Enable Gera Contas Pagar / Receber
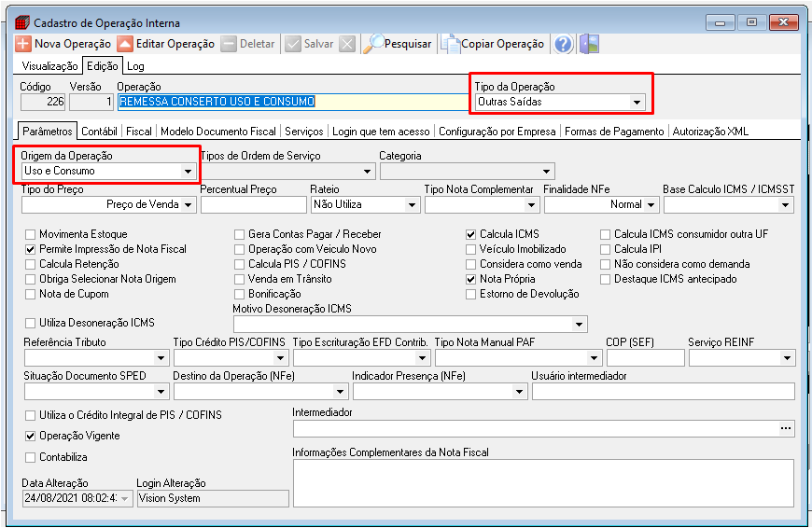Viewport: 812px width, 528px height. pos(239,234)
